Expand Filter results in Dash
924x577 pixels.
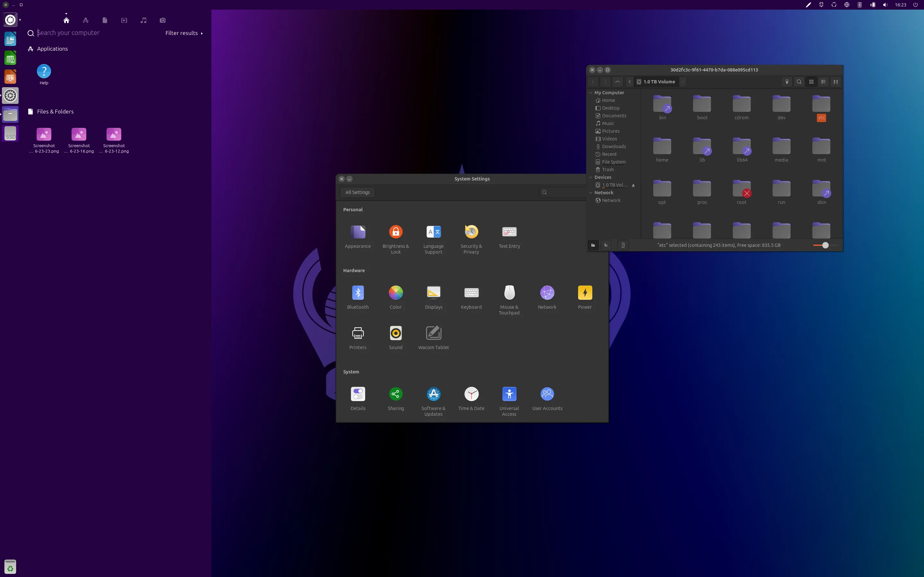184,33
